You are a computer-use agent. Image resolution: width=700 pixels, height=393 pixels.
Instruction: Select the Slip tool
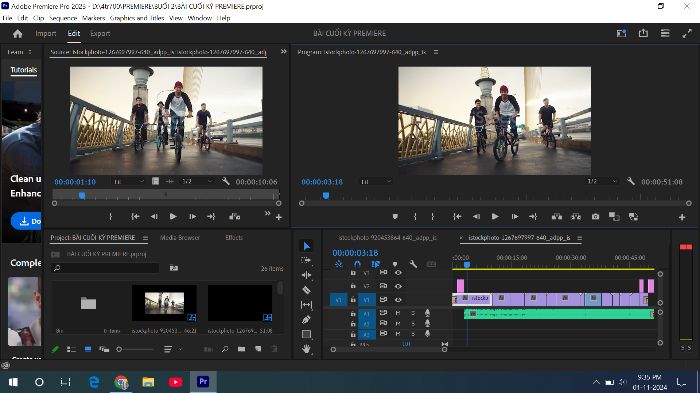(x=306, y=305)
